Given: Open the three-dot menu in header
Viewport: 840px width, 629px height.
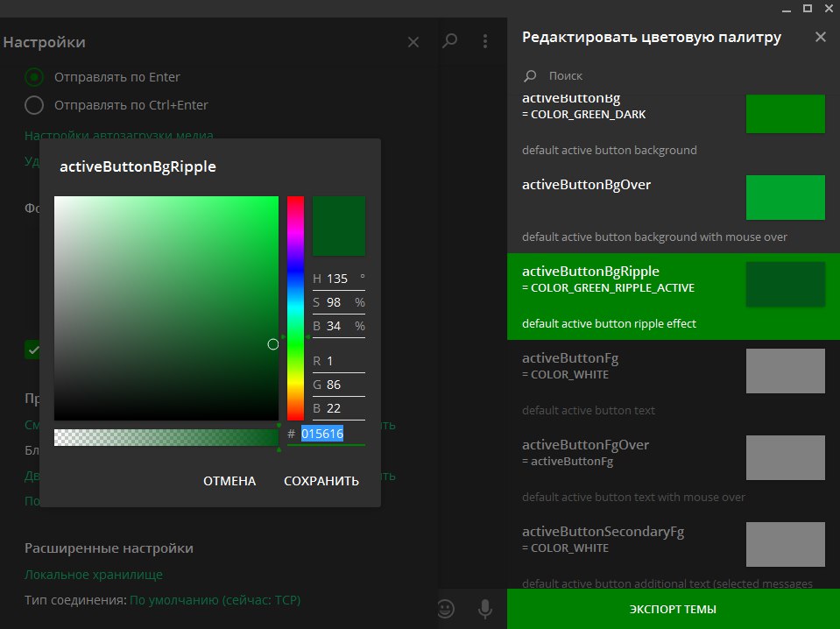Looking at the screenshot, I should [x=485, y=41].
